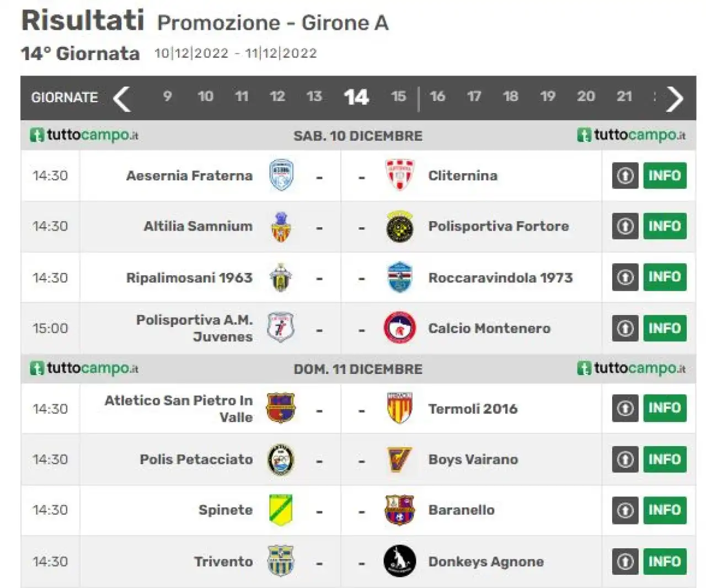This screenshot has width=706, height=588.
Task: Open the Donkeys Agnone black logo
Action: pos(399,561)
